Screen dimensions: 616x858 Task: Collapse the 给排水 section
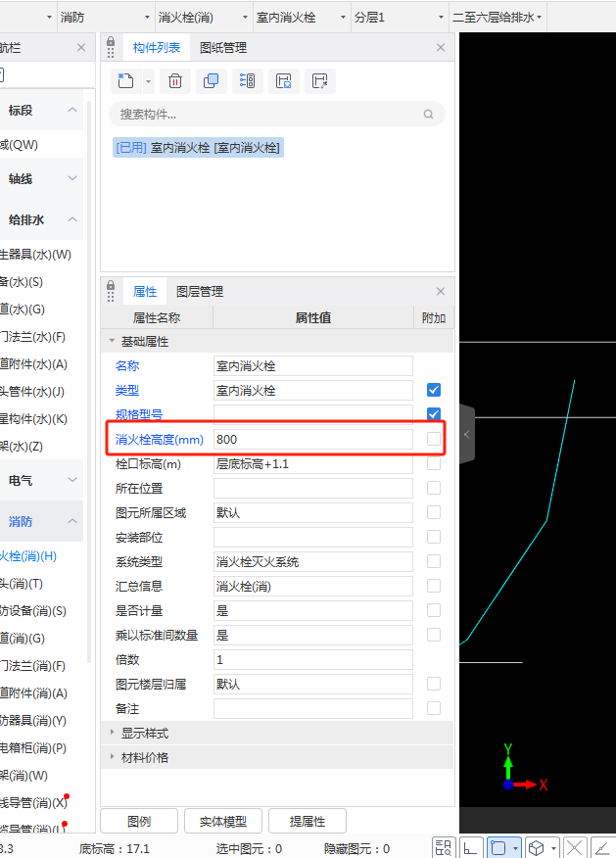click(72, 219)
